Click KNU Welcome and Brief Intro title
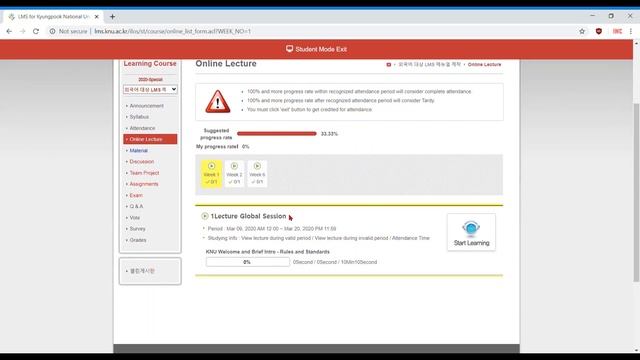This screenshot has width=640, height=360. tap(268, 252)
